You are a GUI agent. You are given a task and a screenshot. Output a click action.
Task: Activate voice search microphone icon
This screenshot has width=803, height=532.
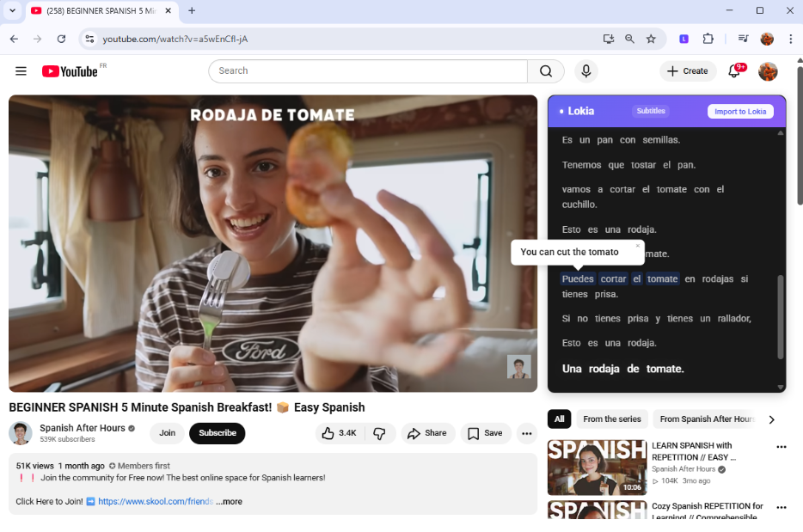click(586, 71)
